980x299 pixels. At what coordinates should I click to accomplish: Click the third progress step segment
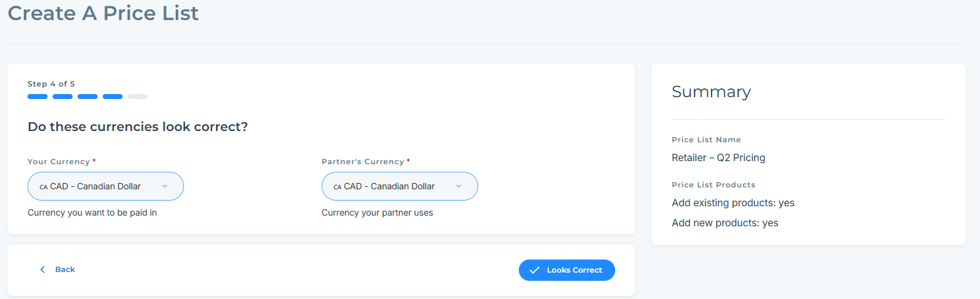(x=88, y=97)
